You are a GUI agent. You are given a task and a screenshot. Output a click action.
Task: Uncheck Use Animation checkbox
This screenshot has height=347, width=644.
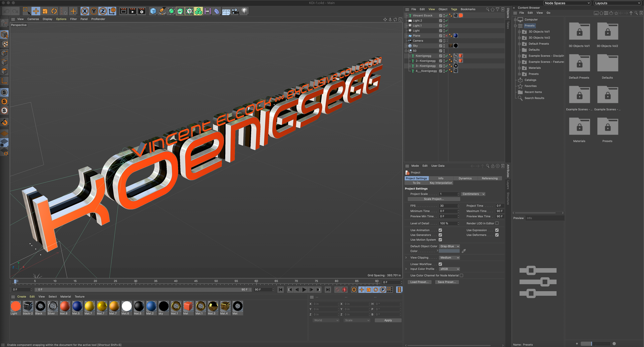(x=440, y=230)
